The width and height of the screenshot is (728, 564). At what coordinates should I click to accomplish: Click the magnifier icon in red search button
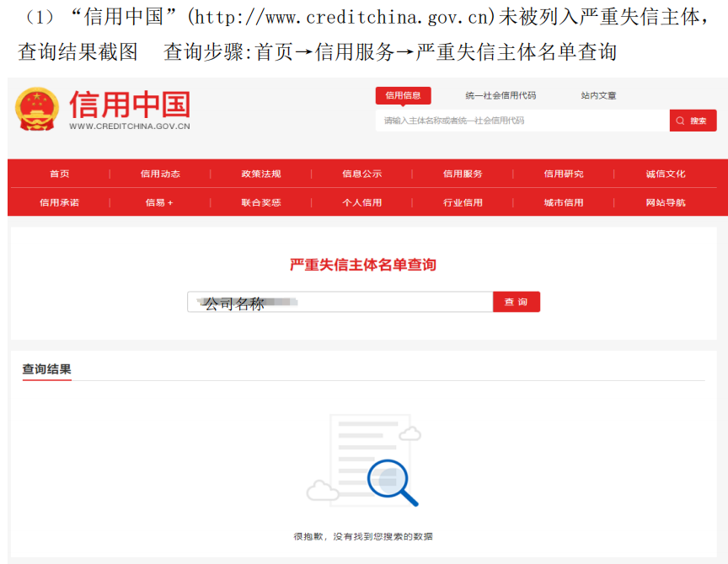click(680, 121)
